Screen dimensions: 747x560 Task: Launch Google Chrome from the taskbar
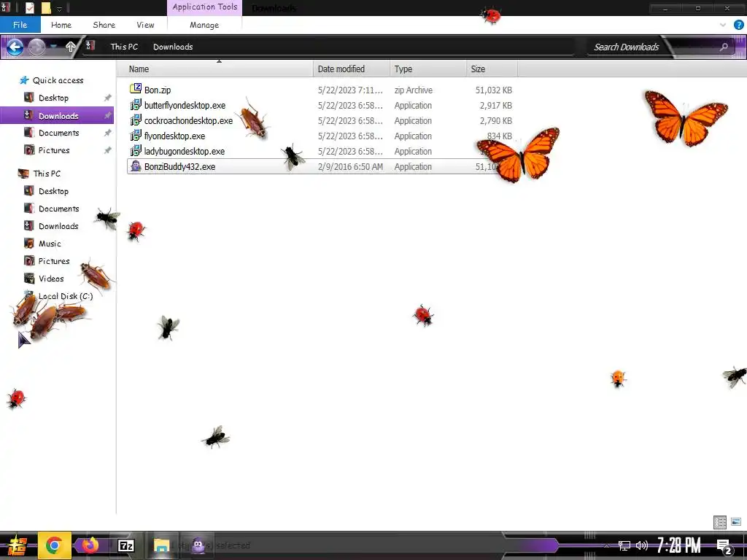(x=54, y=545)
